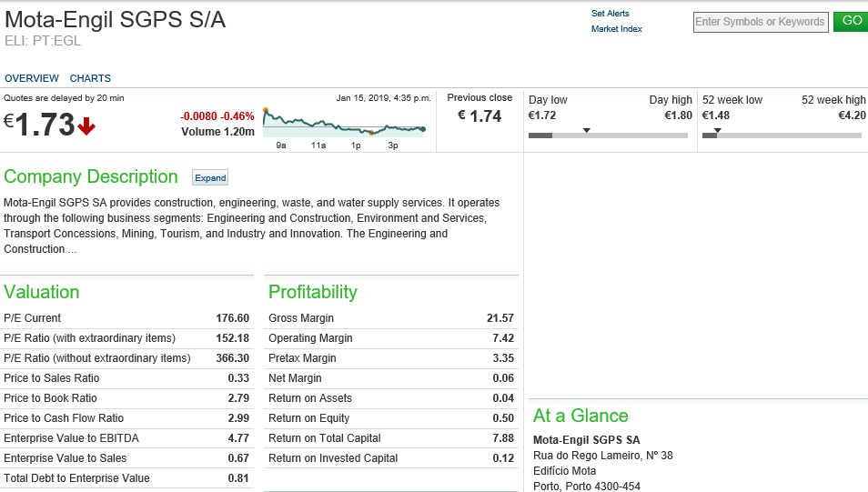Click the Previous close value

click(479, 115)
